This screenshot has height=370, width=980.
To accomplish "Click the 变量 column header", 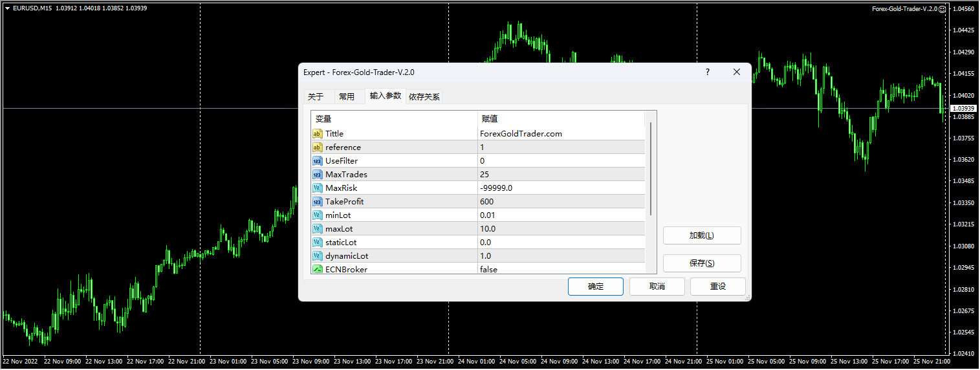I will click(x=394, y=119).
